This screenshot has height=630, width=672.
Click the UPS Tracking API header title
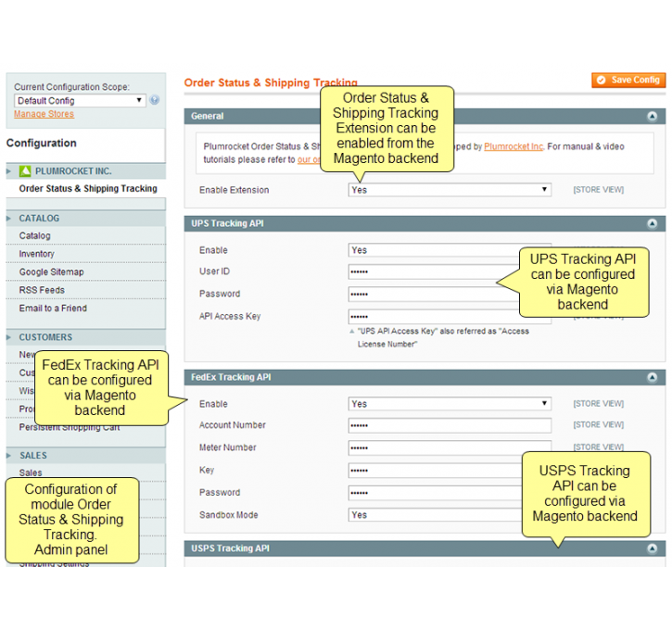[x=227, y=223]
